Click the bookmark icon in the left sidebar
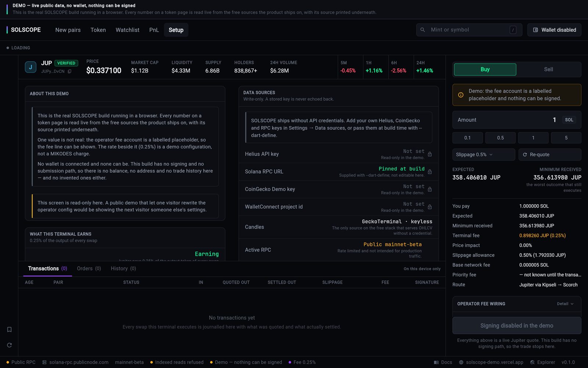Screen dimensions: 588x368 (10, 329)
